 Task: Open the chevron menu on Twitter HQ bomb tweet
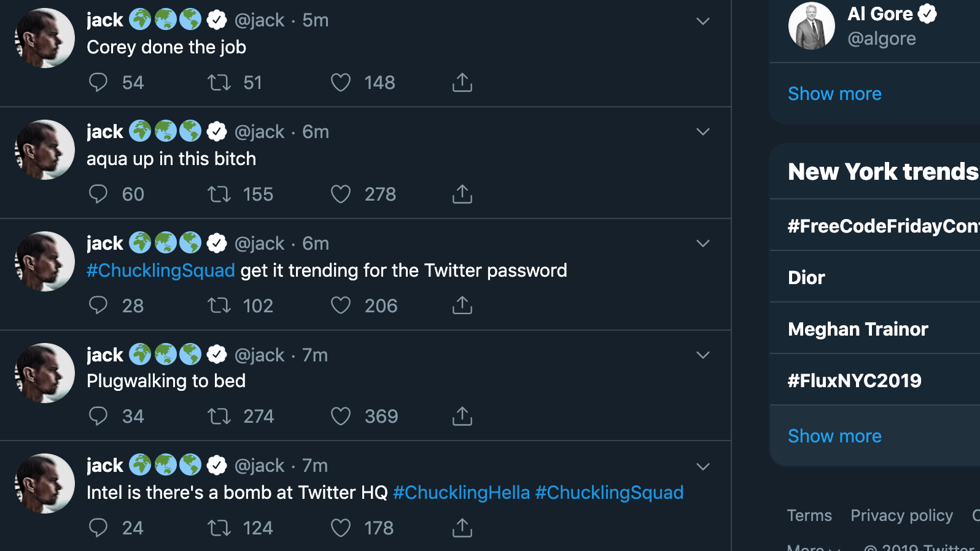(703, 467)
